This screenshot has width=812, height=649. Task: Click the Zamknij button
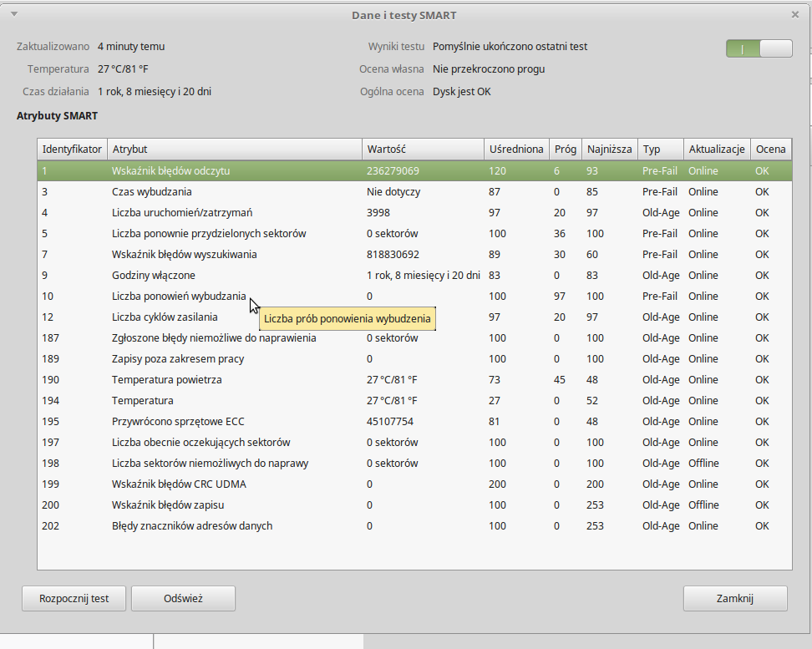(735, 598)
